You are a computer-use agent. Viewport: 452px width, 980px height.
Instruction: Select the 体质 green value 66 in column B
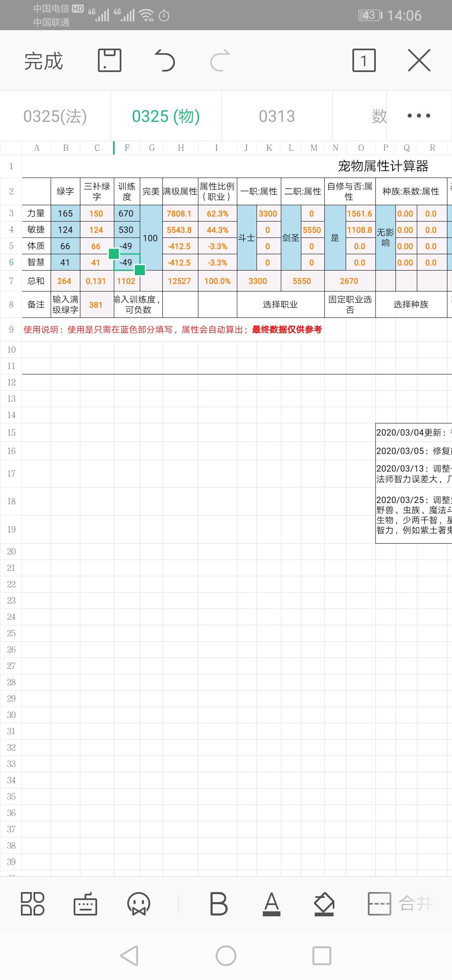[x=65, y=246]
